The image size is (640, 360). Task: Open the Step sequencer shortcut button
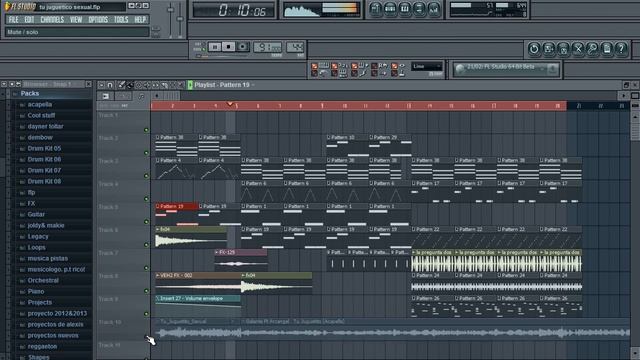pos(390,9)
